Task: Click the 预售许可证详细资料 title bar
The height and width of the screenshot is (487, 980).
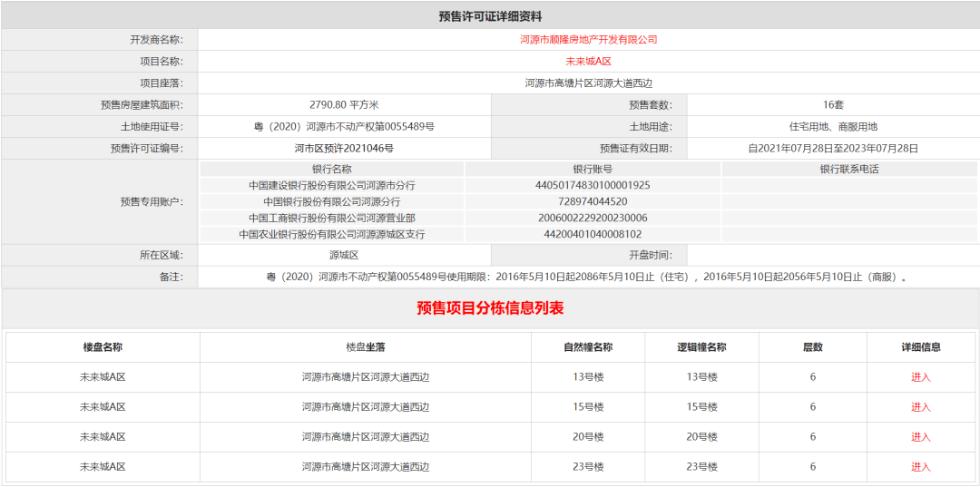Action: coord(490,16)
